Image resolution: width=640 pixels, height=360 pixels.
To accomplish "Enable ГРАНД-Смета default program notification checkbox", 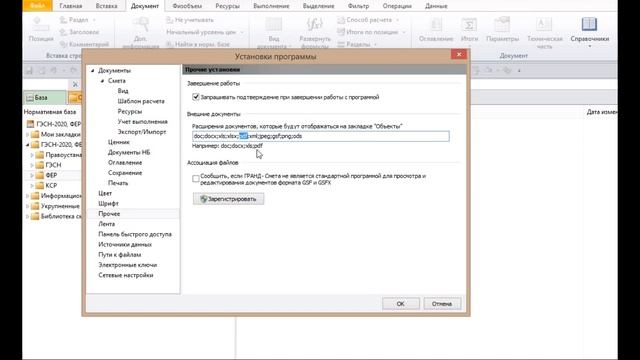I will [x=196, y=179].
